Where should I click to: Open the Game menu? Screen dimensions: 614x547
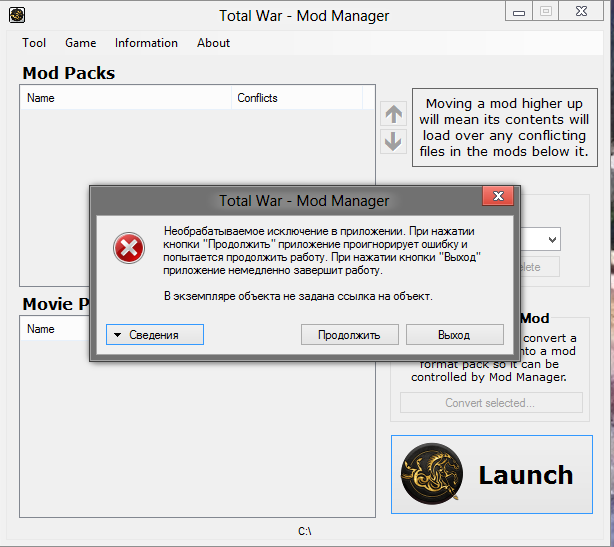81,43
